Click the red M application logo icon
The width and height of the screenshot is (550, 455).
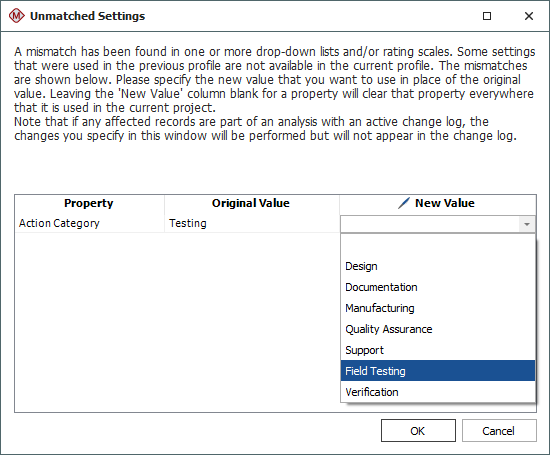[16, 16]
